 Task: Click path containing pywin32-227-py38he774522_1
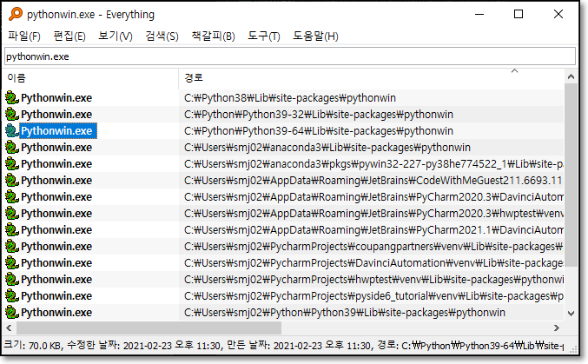tap(373, 164)
